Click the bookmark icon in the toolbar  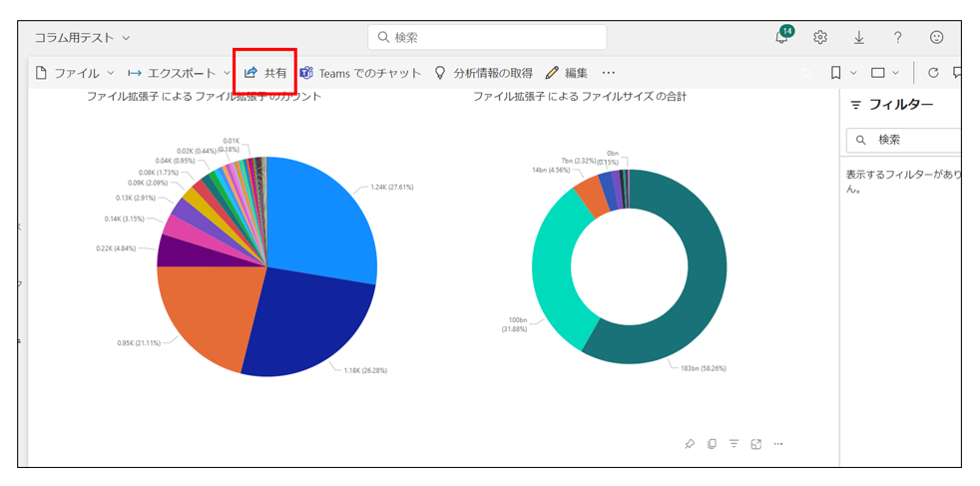pos(835,73)
